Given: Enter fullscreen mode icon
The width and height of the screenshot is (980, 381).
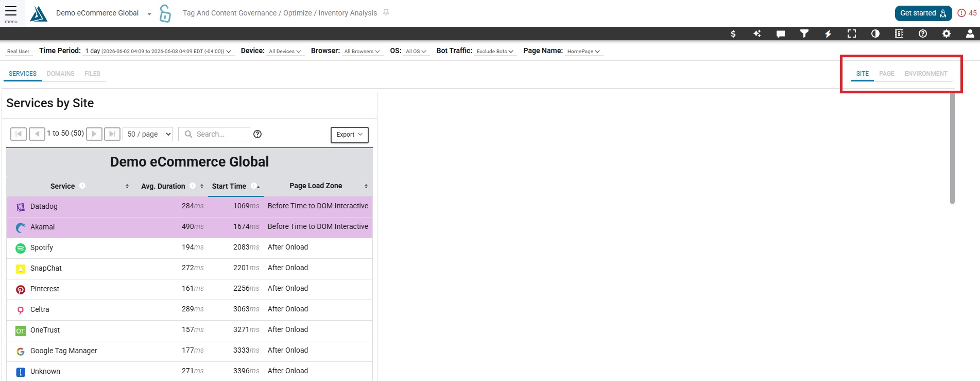Looking at the screenshot, I should [x=852, y=34].
